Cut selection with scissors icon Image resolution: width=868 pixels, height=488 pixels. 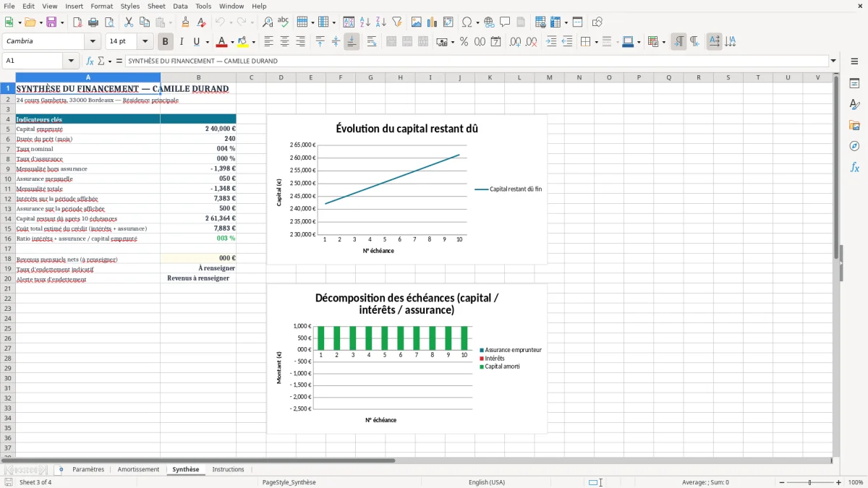(129, 22)
